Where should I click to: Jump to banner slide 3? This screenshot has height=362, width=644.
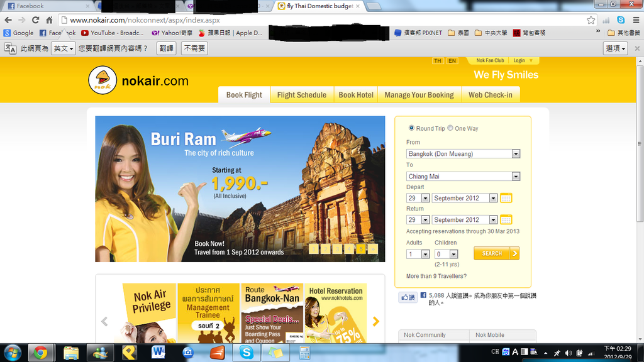pyautogui.click(x=337, y=249)
